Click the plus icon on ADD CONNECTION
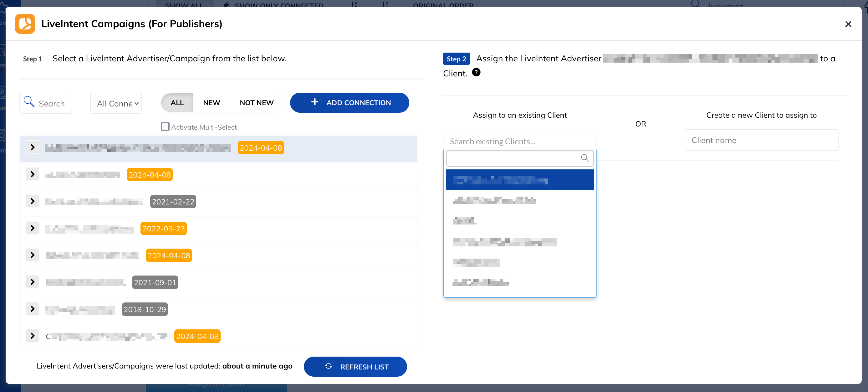This screenshot has width=868, height=392. pyautogui.click(x=314, y=102)
